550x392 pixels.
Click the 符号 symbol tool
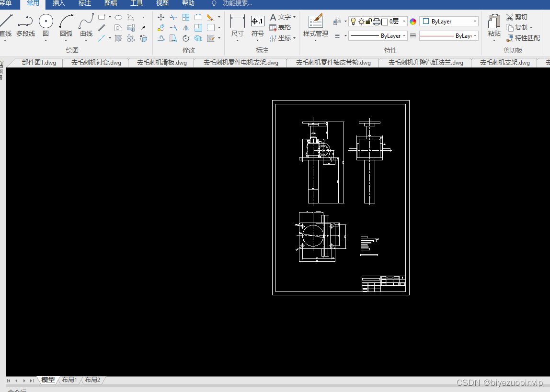coord(257,25)
